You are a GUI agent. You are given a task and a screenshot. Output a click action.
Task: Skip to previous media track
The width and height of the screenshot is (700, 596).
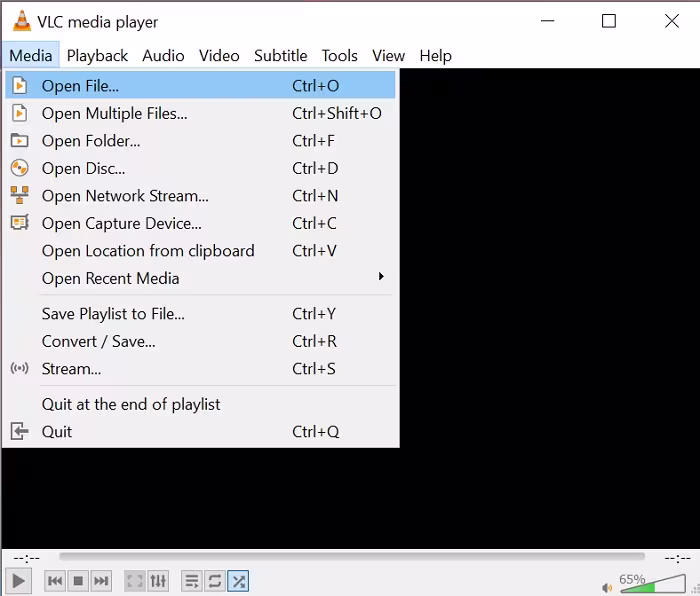[55, 581]
